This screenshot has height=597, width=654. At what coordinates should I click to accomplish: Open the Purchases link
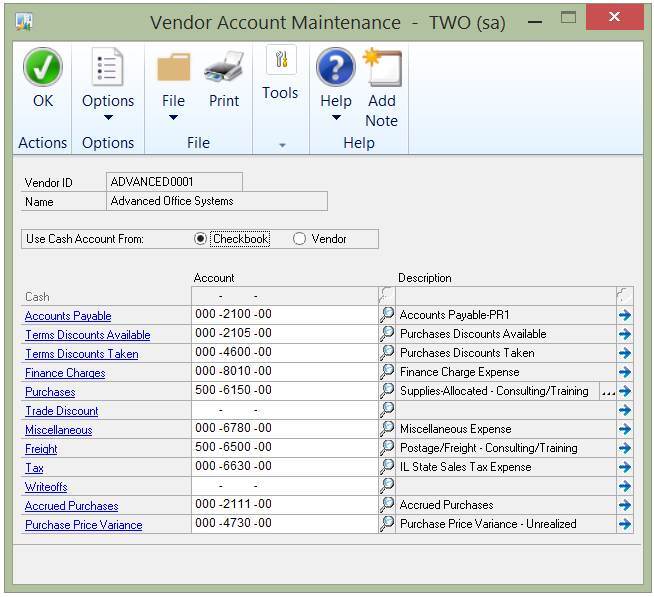[x=50, y=392]
